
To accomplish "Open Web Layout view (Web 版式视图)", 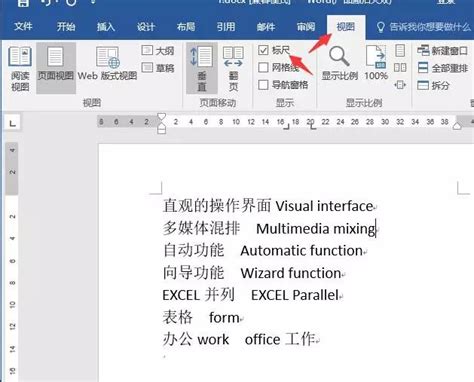I will point(107,64).
